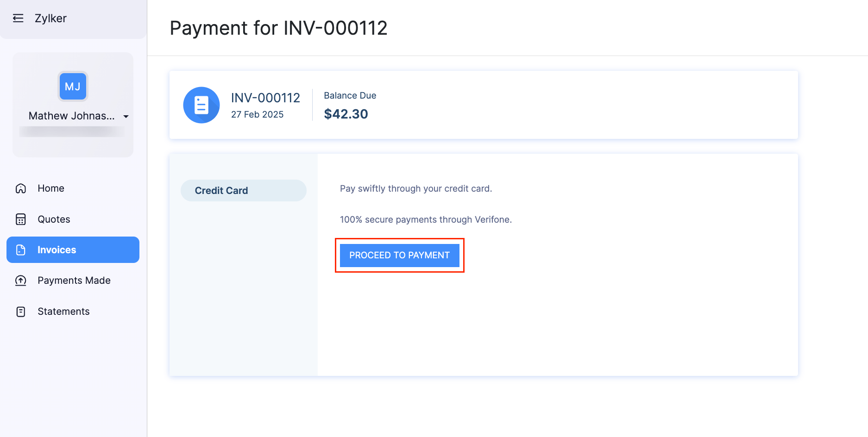Expand the Mathew Johnas account dropdown

(x=126, y=117)
